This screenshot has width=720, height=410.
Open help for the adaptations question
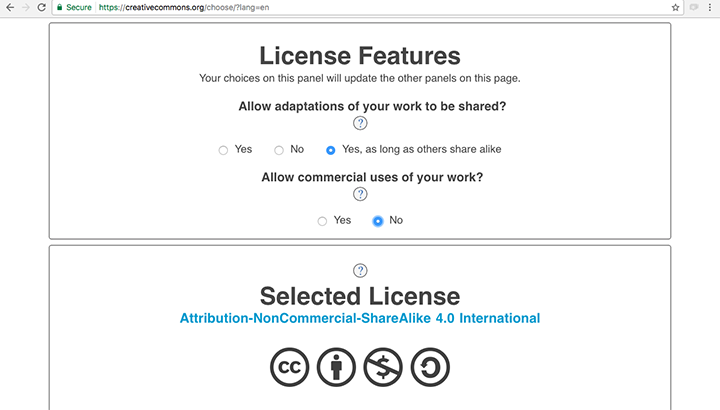click(360, 123)
